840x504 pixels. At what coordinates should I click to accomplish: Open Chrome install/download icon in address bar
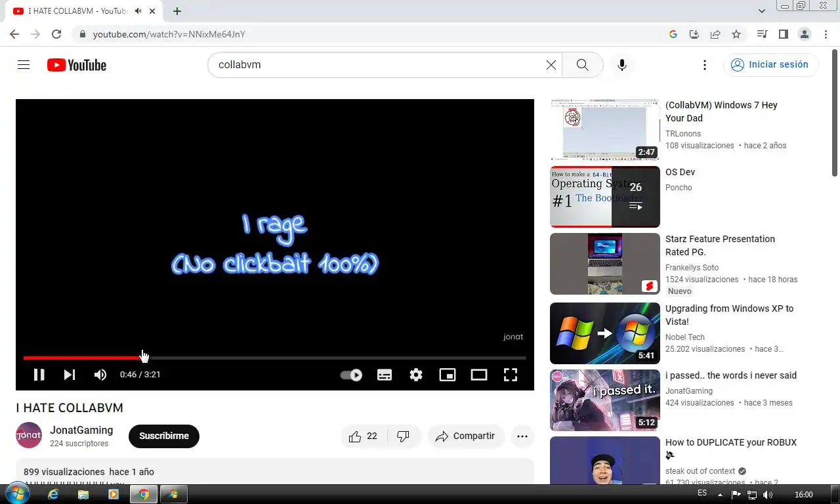pos(694,34)
